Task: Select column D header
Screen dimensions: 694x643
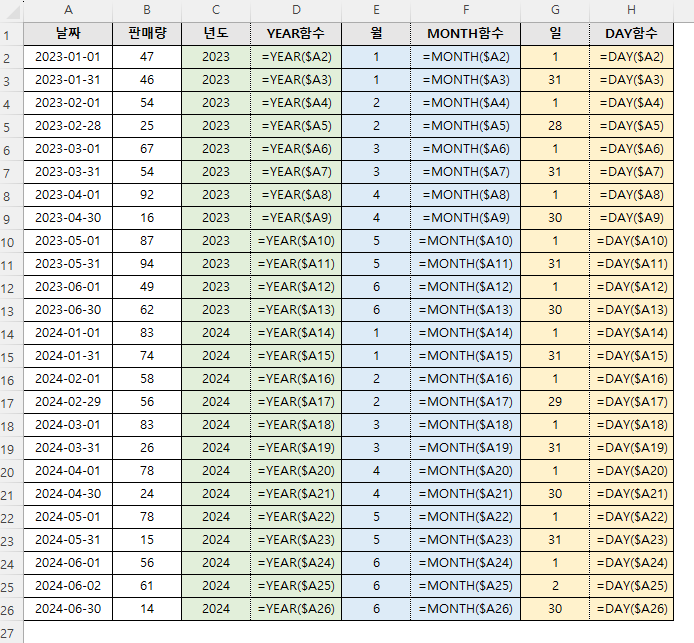Action: pos(296,10)
